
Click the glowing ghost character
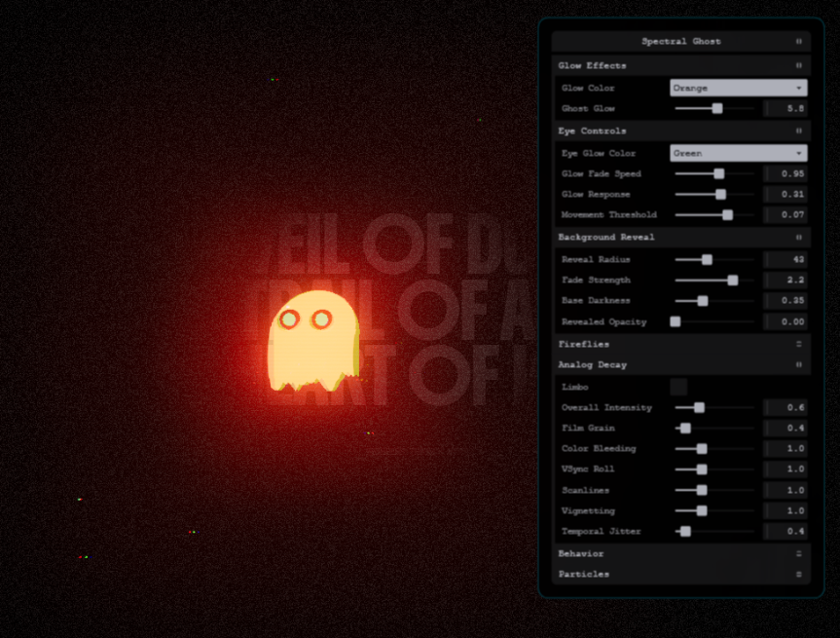(x=311, y=341)
